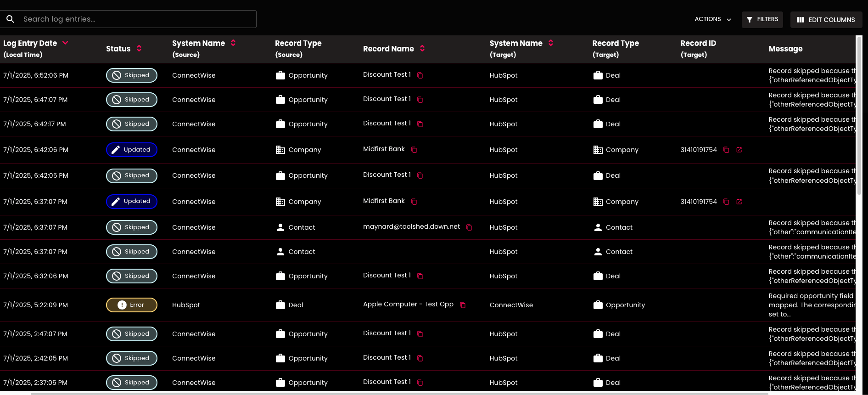Screen dimensions: 868x395
Task: Copy Discount Test 1 name in 2:47:07 PM row
Action: 420,334
